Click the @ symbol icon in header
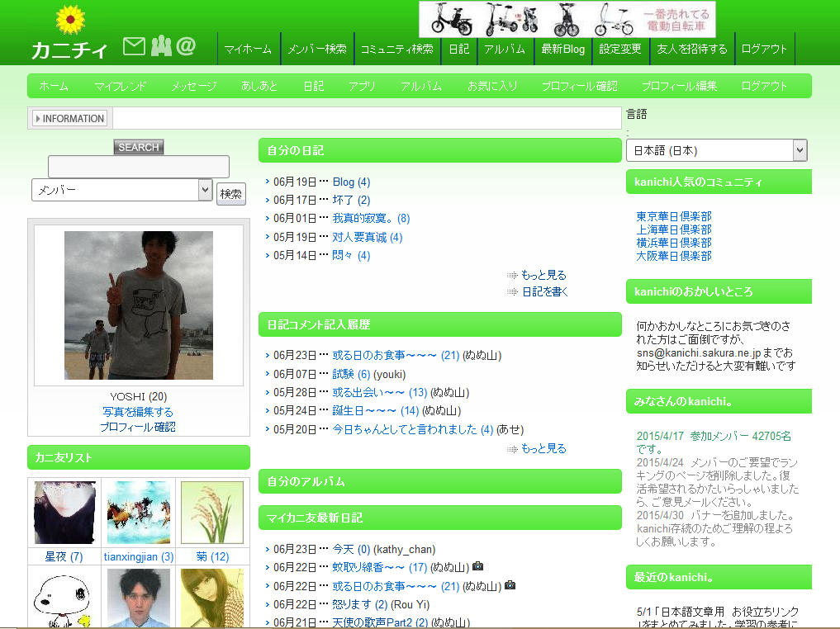The image size is (840, 629). pyautogui.click(x=186, y=46)
